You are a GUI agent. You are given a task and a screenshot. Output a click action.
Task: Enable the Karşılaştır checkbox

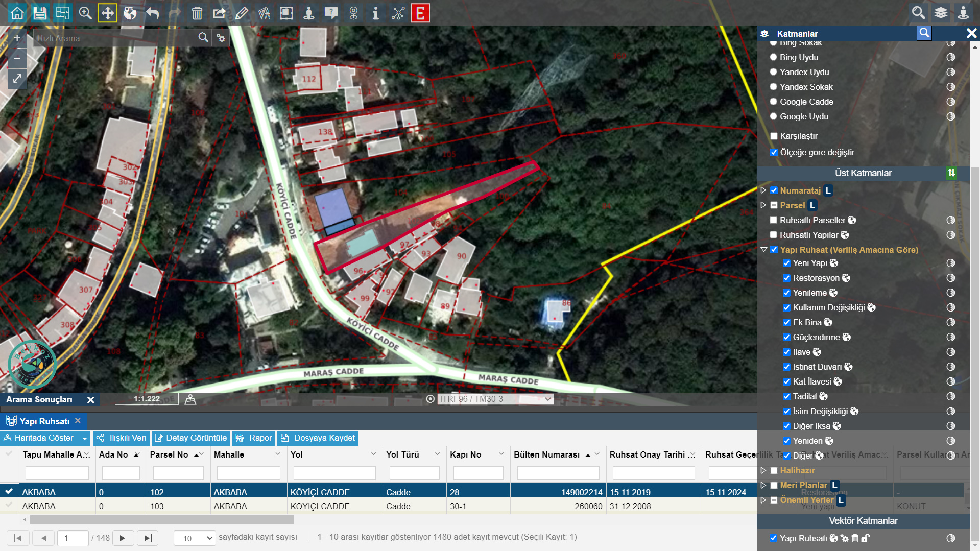[x=774, y=136]
